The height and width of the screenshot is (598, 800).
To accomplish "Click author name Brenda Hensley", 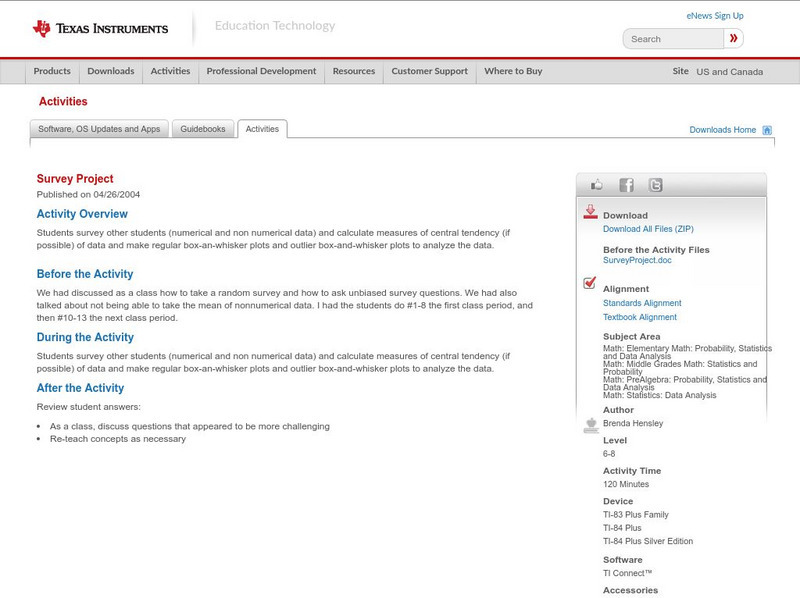I will (633, 423).
